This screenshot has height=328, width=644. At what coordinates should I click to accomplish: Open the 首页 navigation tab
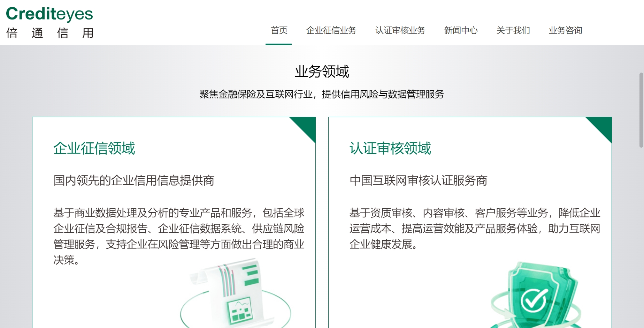tap(279, 31)
